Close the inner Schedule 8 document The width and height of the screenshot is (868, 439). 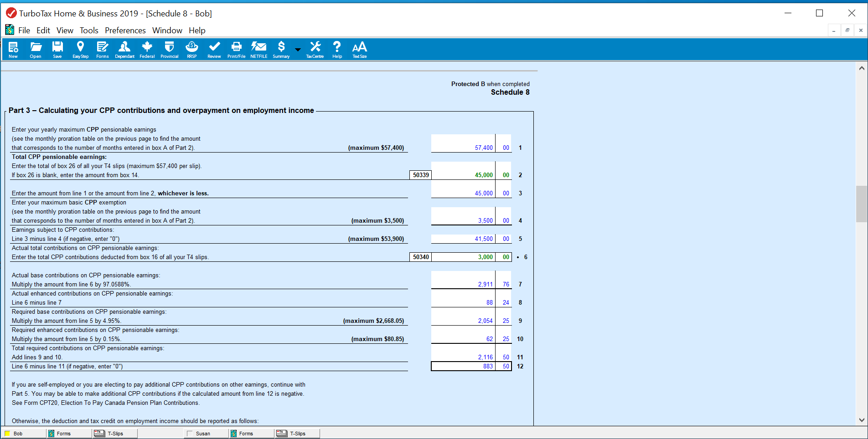[x=861, y=31]
